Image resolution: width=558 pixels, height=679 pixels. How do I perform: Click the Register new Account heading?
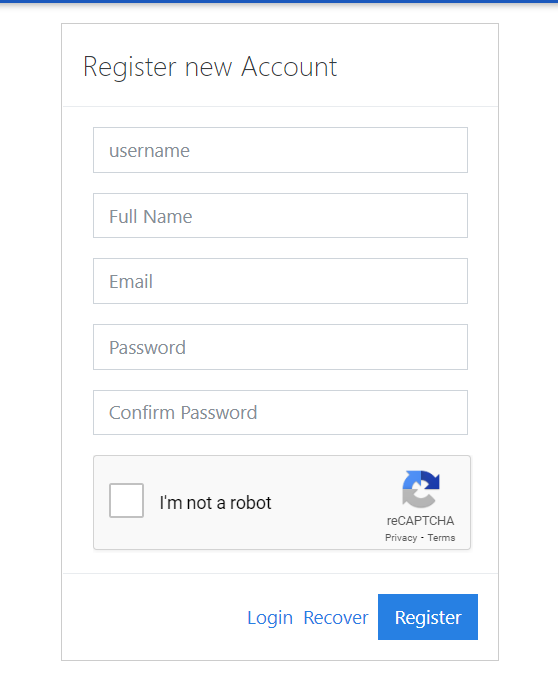(210, 67)
